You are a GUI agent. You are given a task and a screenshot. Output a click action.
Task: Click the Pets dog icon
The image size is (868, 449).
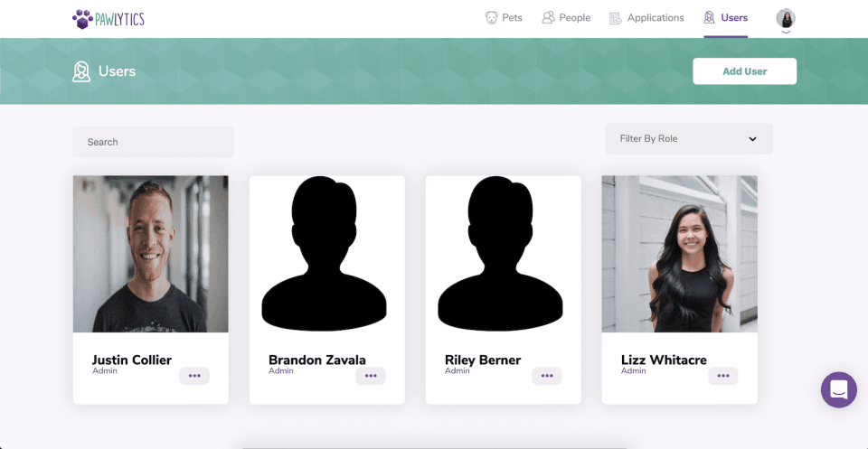[491, 18]
